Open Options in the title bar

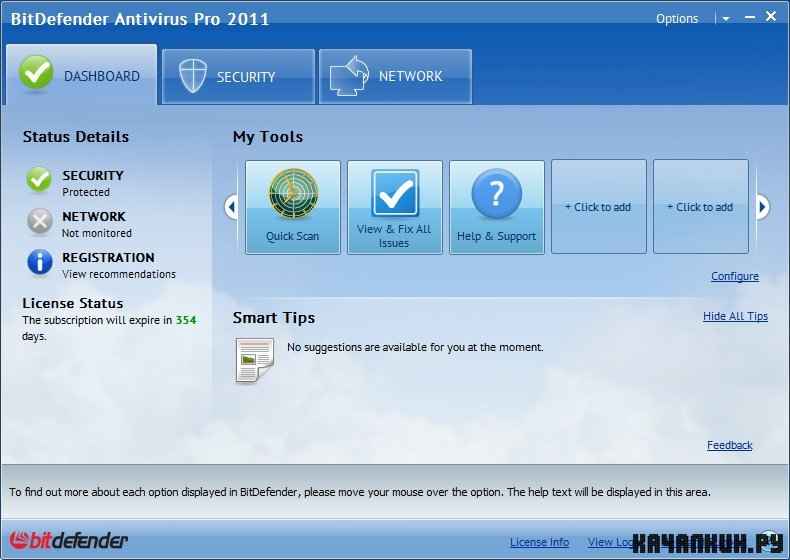(677, 19)
